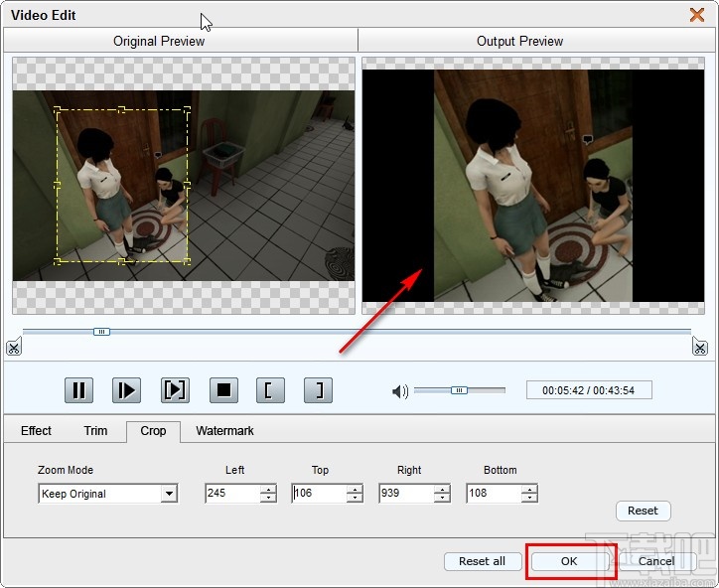Decrease the Bottom crop value
Image resolution: width=719 pixels, height=588 pixels.
(529, 498)
